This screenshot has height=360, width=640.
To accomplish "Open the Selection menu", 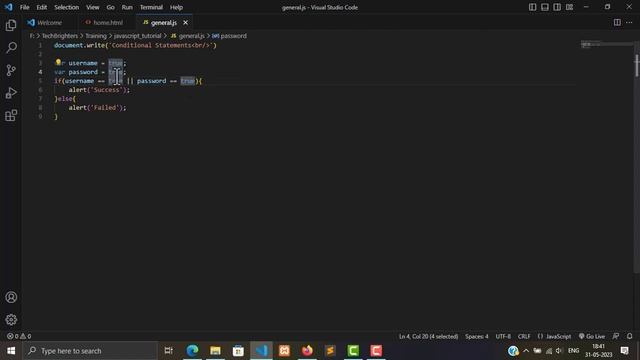I will (x=67, y=7).
